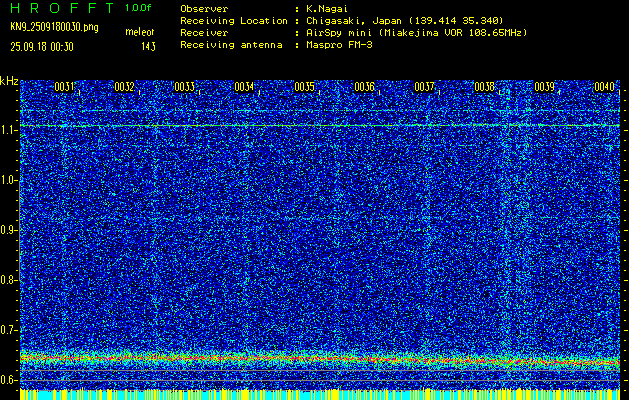Viewport: 629px width, 400px height.
Task: Click the 0037 time marker
Action: pos(424,87)
